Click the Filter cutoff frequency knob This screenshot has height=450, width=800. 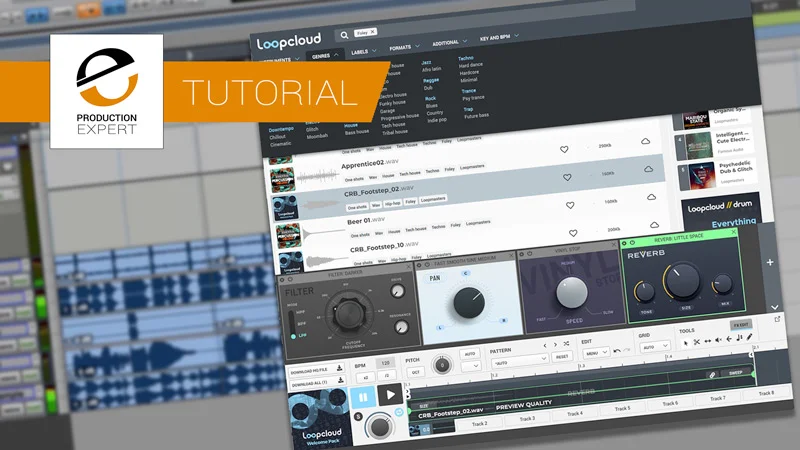348,313
